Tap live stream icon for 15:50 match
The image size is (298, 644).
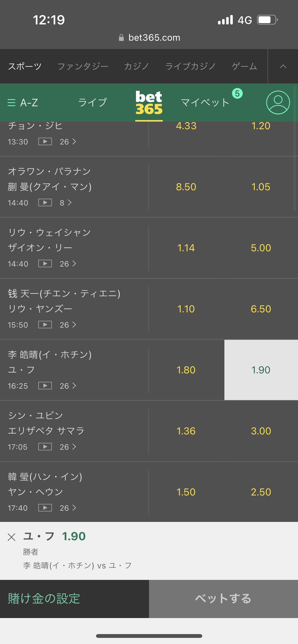pyautogui.click(x=45, y=325)
